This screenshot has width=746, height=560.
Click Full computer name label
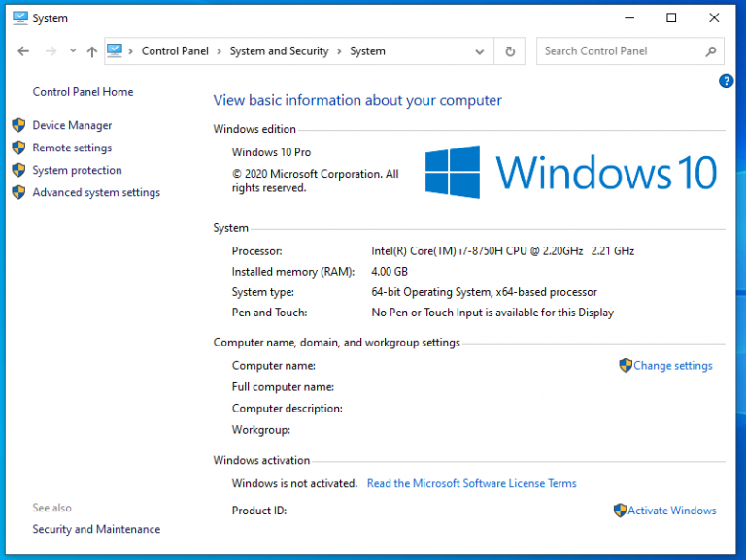tap(283, 387)
